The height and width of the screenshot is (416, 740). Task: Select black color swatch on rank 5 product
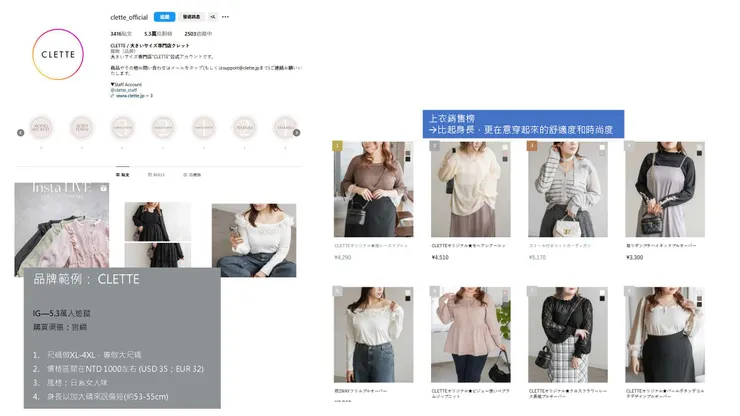[x=408, y=298]
